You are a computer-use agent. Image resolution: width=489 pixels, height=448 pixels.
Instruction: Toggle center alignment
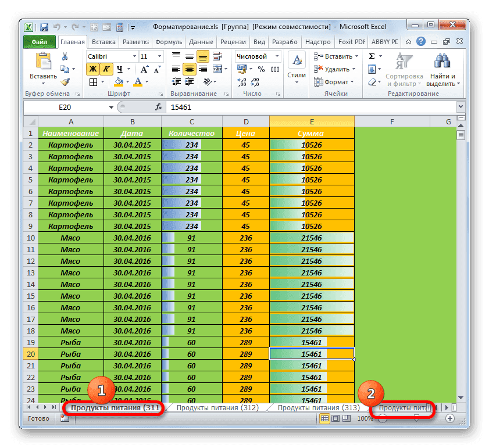coord(189,69)
